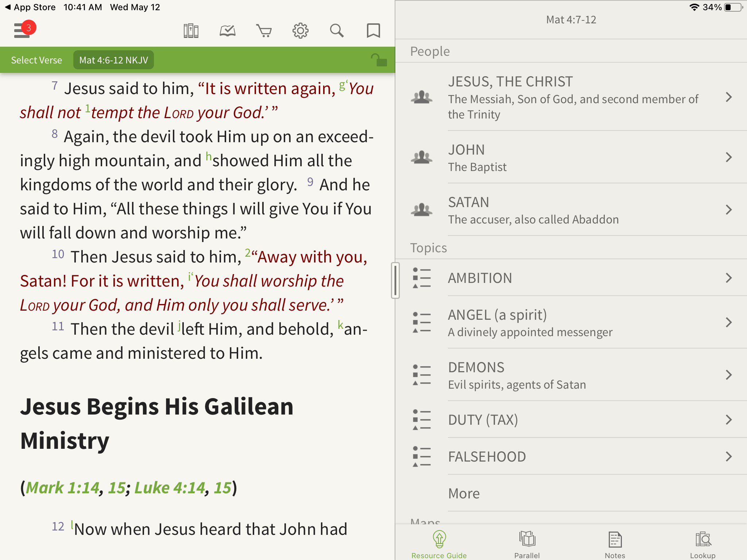Viewport: 747px width, 560px height.
Task: Tap the bookmark icon
Action: pos(373,31)
